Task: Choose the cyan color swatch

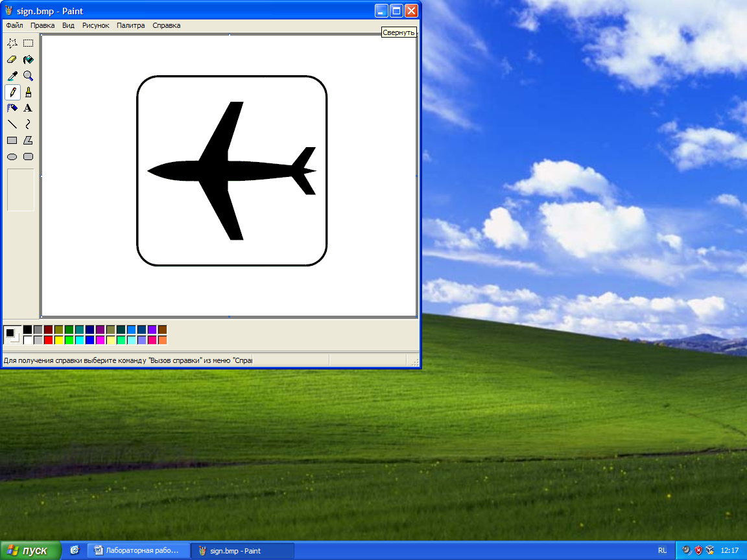Action: click(80, 340)
